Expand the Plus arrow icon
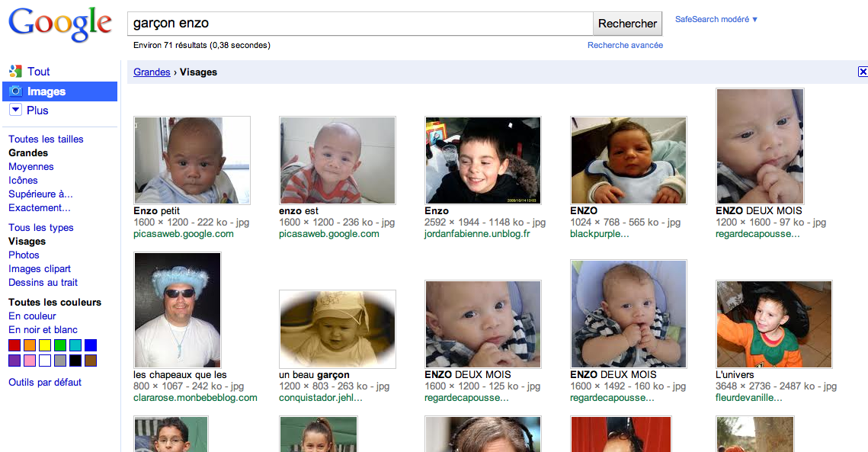 pos(15,111)
